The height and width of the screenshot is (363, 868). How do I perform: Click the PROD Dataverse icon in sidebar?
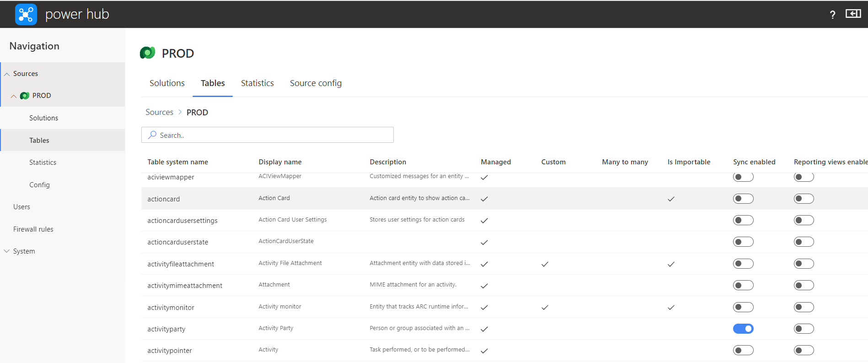pos(25,96)
